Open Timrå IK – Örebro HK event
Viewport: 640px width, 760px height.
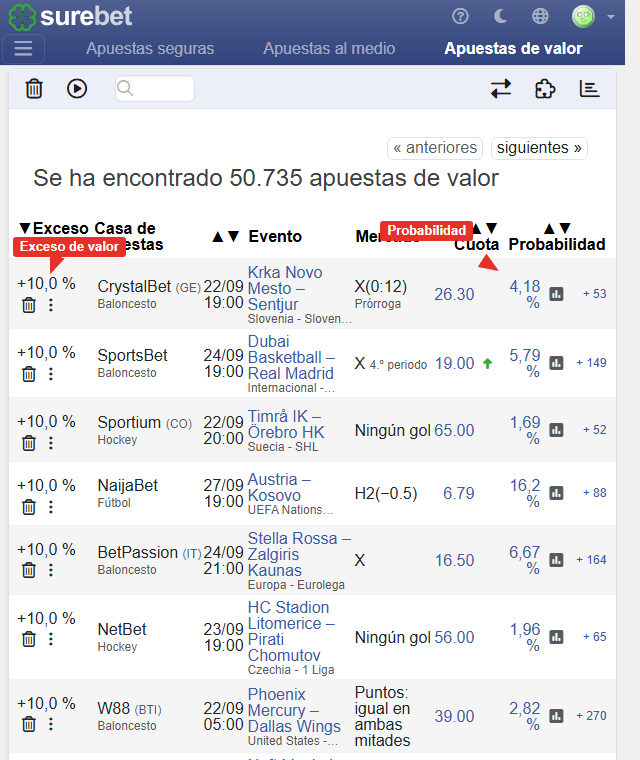coord(286,424)
